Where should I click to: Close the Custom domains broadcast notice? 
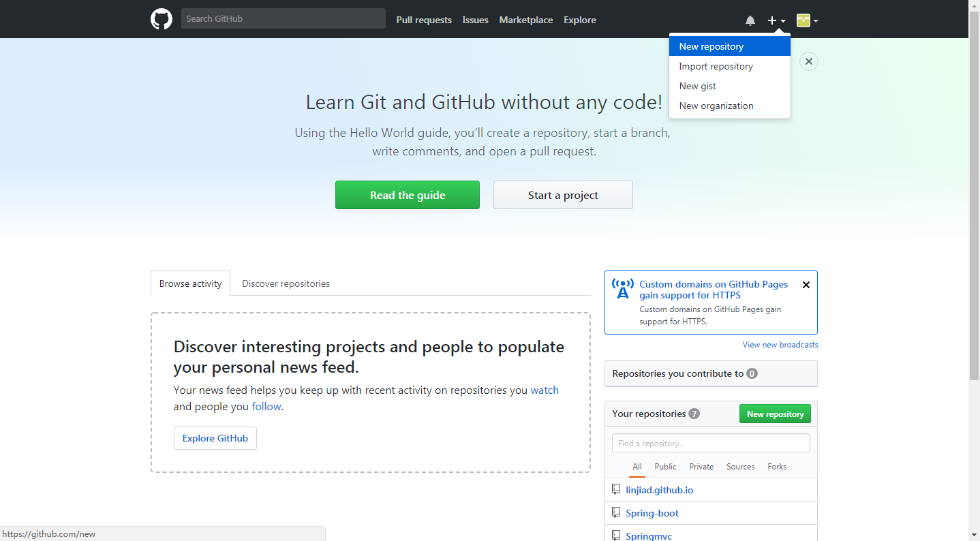point(806,285)
